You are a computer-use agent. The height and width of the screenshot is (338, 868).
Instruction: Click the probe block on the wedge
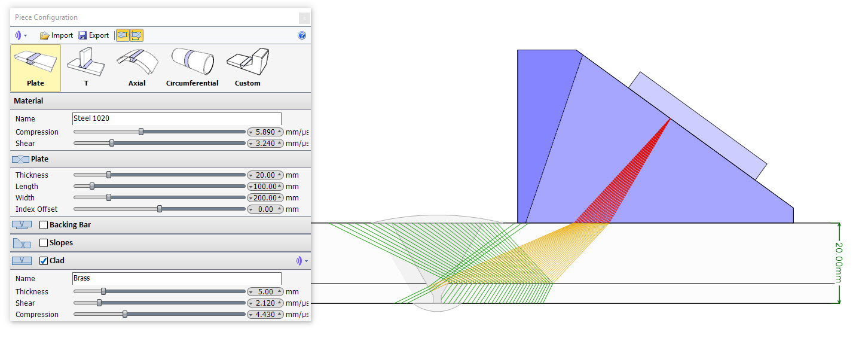pyautogui.click(x=697, y=126)
